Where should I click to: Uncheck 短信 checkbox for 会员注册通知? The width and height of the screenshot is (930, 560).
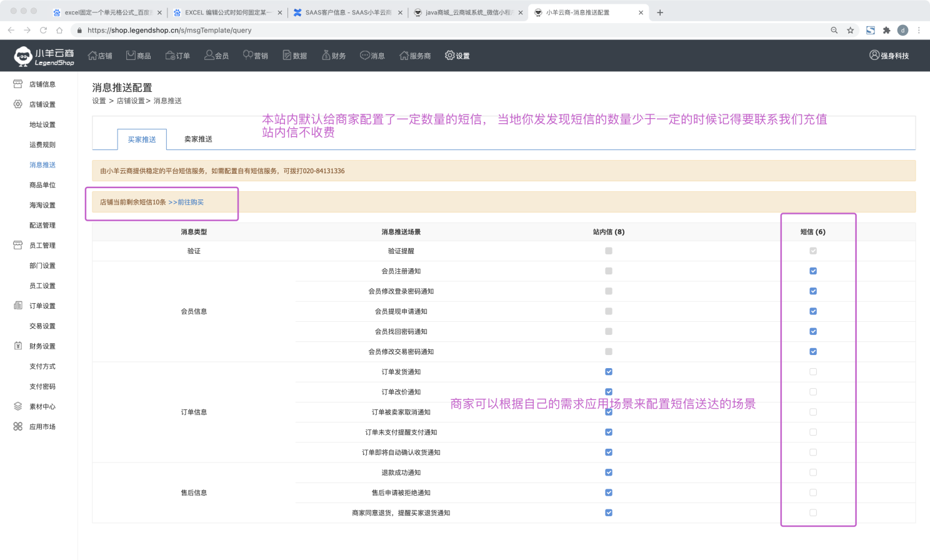pos(813,271)
